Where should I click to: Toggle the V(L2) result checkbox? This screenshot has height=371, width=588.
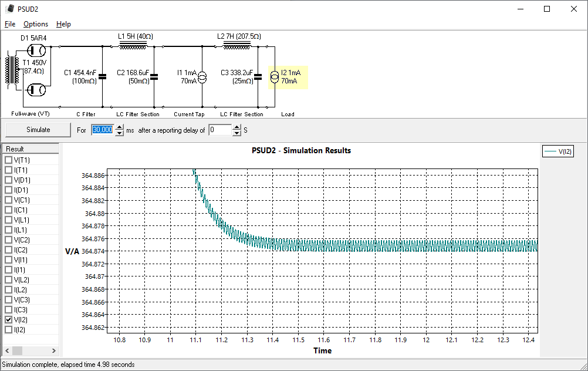pos(9,280)
